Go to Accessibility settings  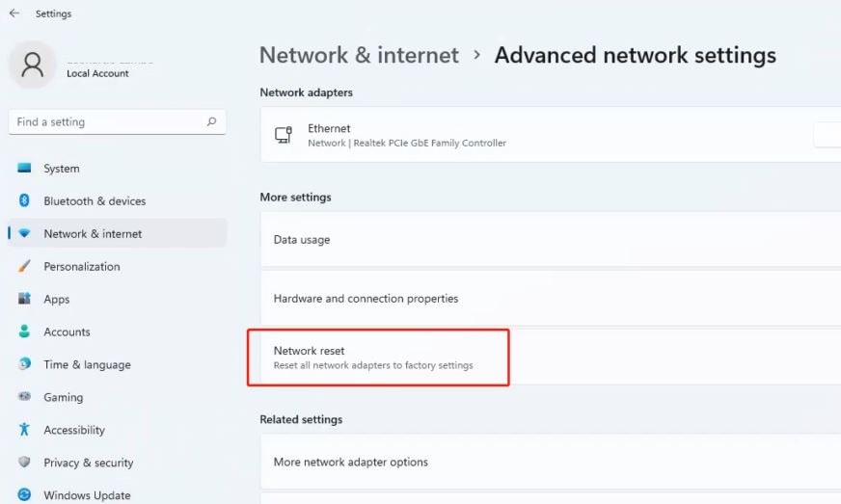click(74, 431)
